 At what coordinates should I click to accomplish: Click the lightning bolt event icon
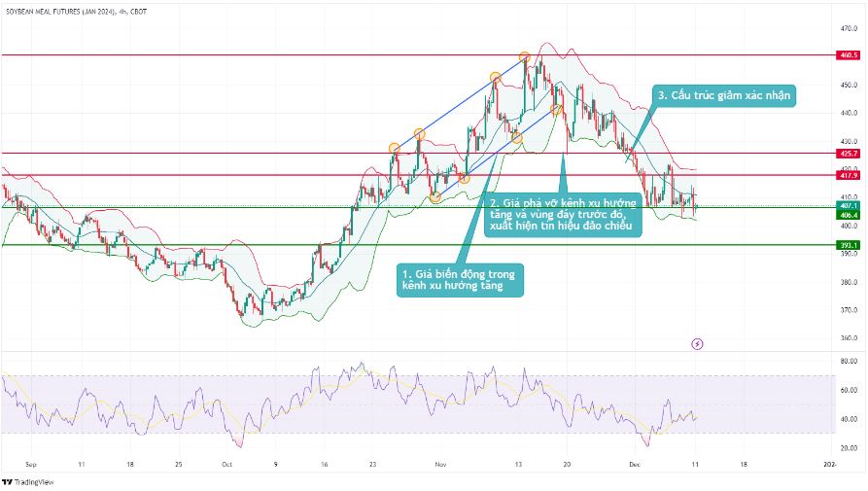(x=697, y=343)
